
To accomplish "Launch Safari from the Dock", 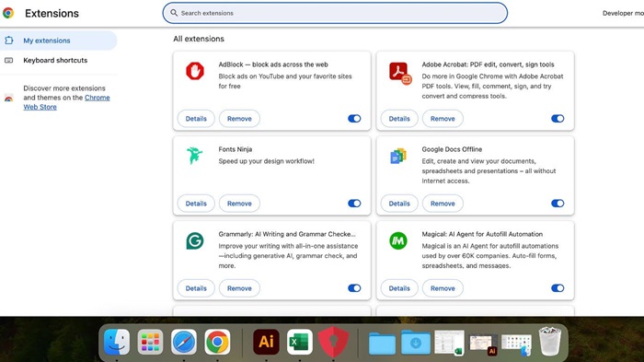I will (184, 342).
